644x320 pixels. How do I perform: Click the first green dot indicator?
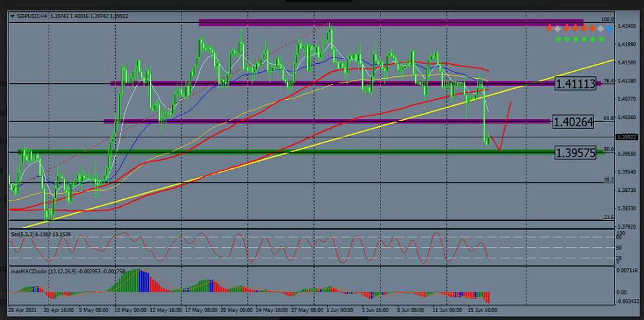558,39
